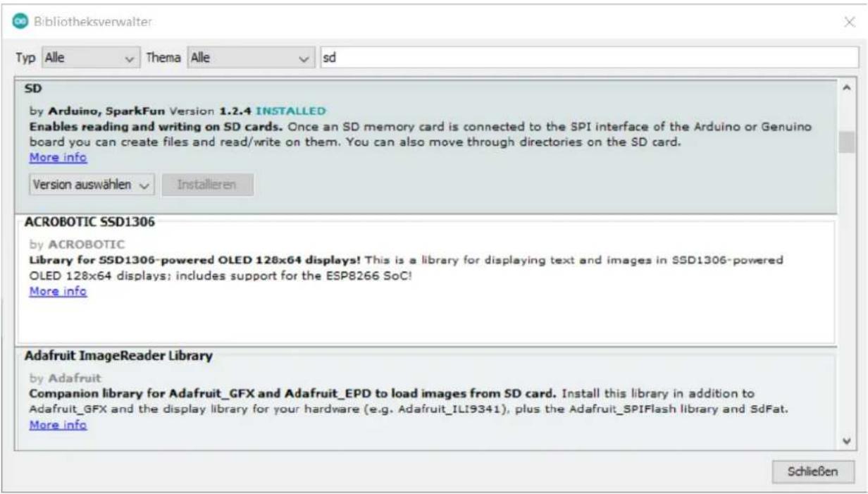Click the Bibliotheksverwalter window title

pyautogui.click(x=92, y=23)
